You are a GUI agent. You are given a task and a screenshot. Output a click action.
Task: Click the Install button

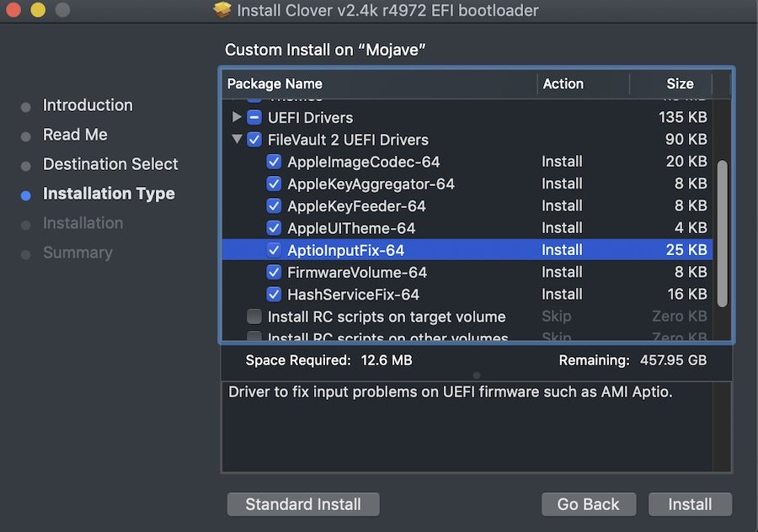(690, 504)
